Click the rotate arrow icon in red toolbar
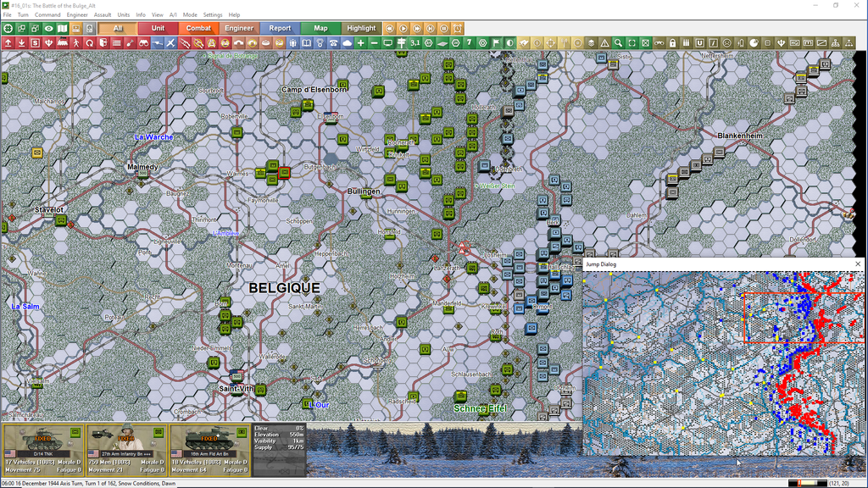The height and width of the screenshot is (488, 868). (x=90, y=42)
